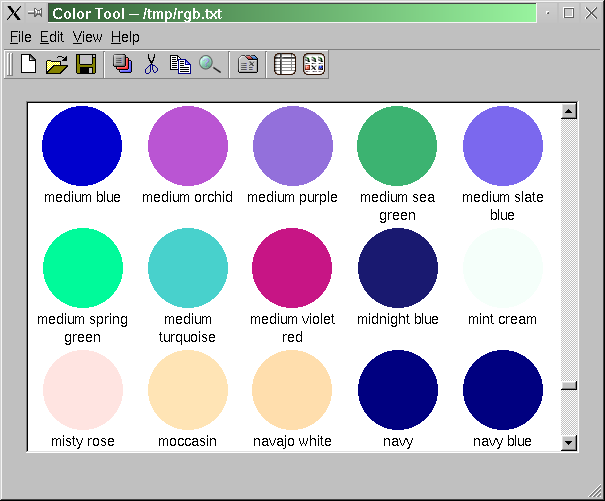Cut using the scissors icon
The image size is (605, 501).
151,64
